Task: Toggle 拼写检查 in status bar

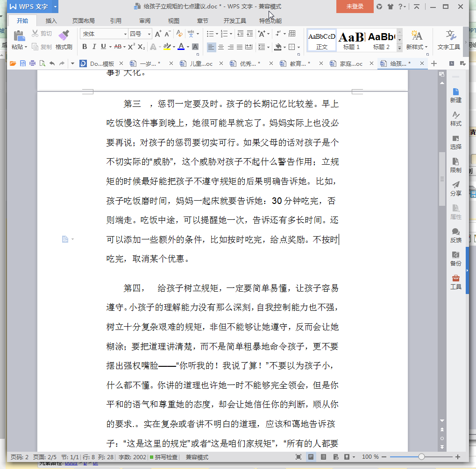Action: (163, 457)
